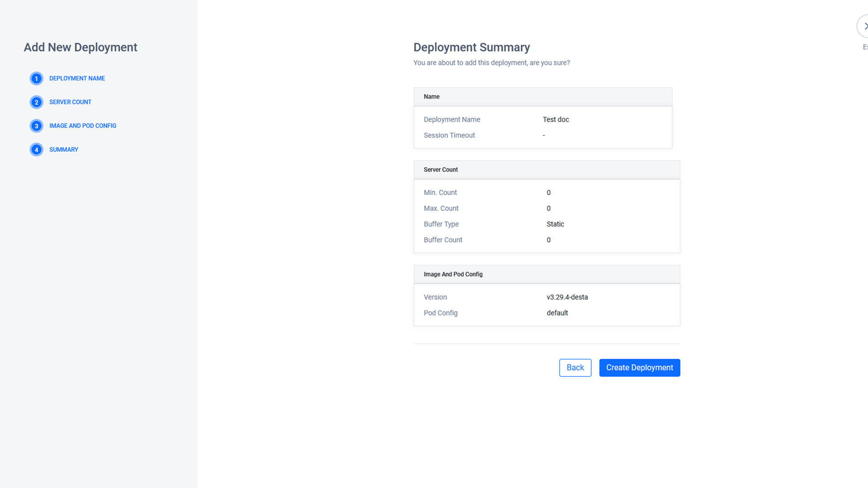Open the Image and Pod Config step
This screenshot has width=868, height=488.
pos(83,126)
